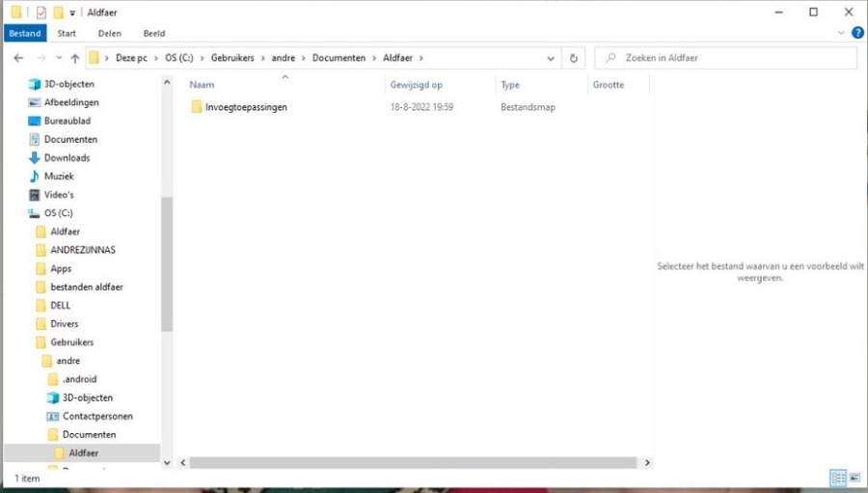Viewport: 868px width, 493px height.
Task: Select Downloads in navigation pane
Action: click(x=67, y=157)
